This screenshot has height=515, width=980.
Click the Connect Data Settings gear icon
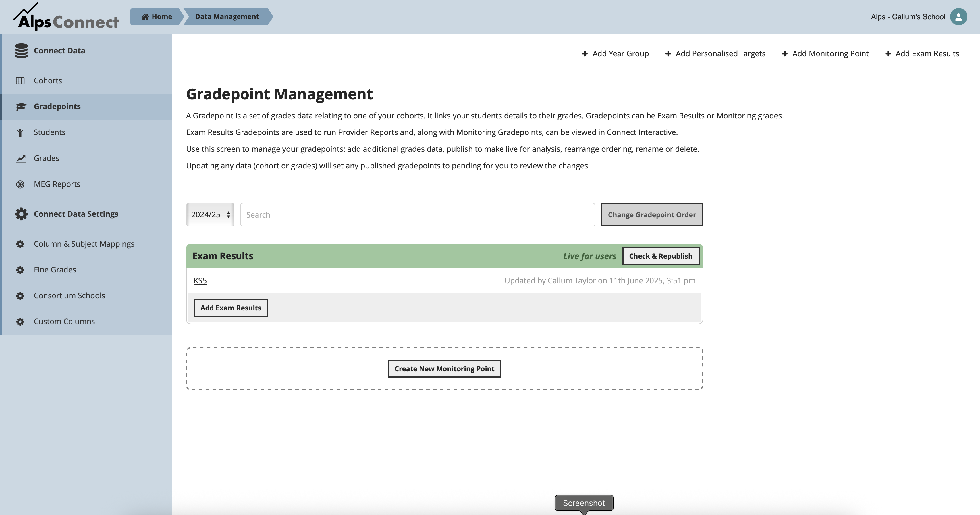click(21, 214)
